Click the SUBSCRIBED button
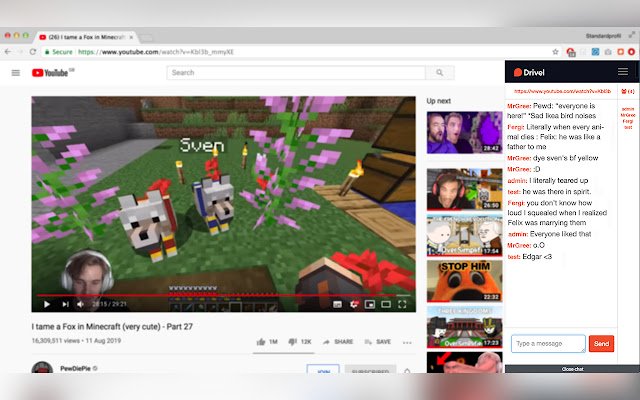 tap(370, 369)
